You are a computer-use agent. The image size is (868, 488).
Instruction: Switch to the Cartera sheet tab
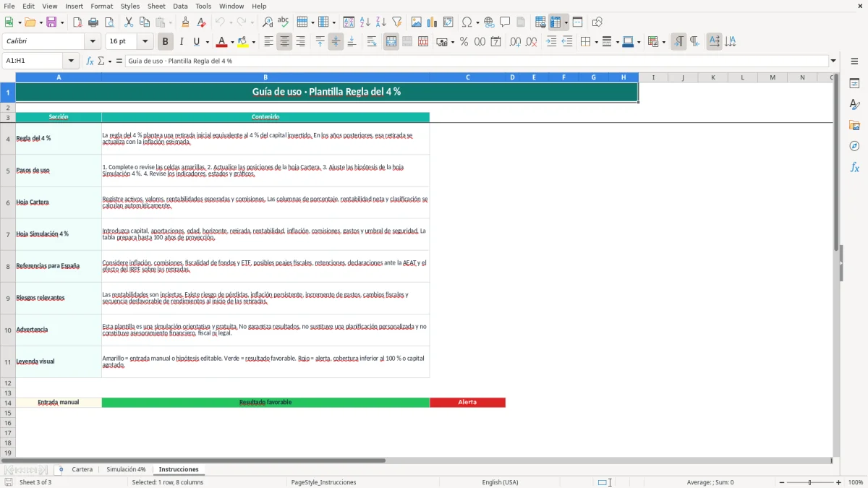tap(82, 469)
